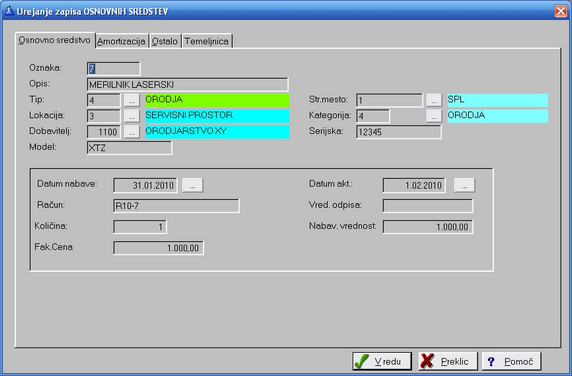
Task: Click the Dobavitelj field 1100
Action: (104, 132)
